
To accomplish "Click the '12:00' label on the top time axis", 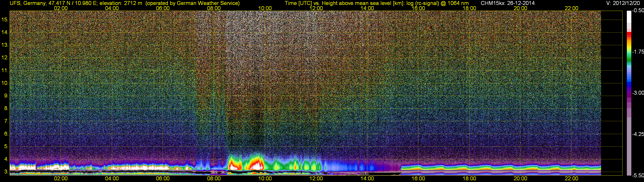I will click(x=316, y=8).
